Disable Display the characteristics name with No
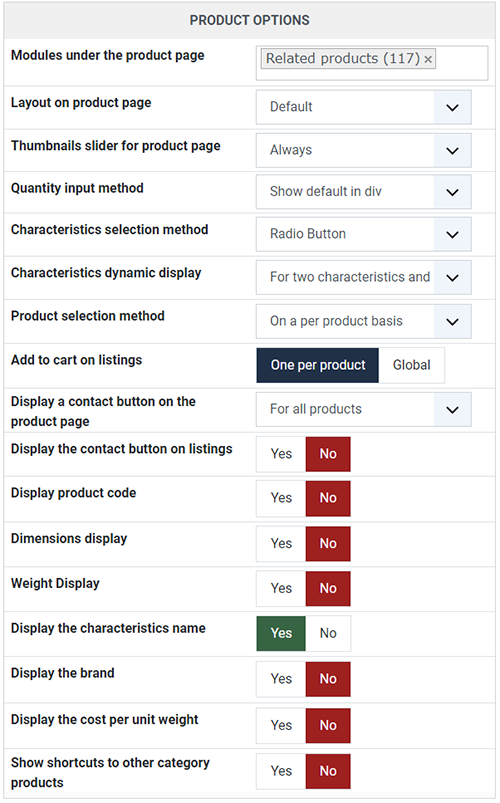 [328, 633]
